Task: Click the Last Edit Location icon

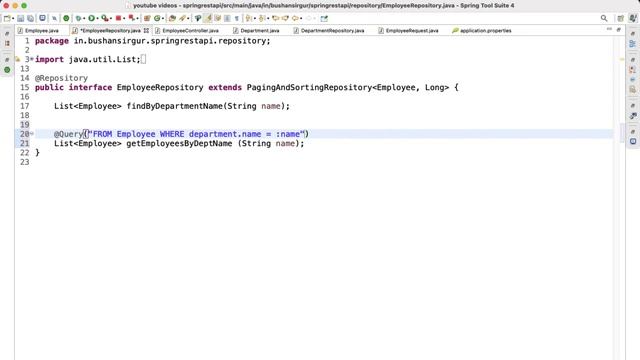Action: point(276,18)
